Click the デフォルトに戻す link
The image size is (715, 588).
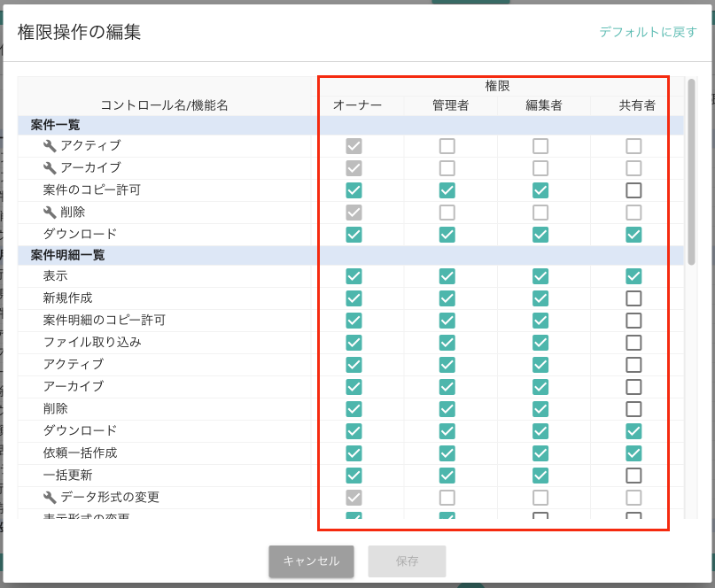point(648,32)
